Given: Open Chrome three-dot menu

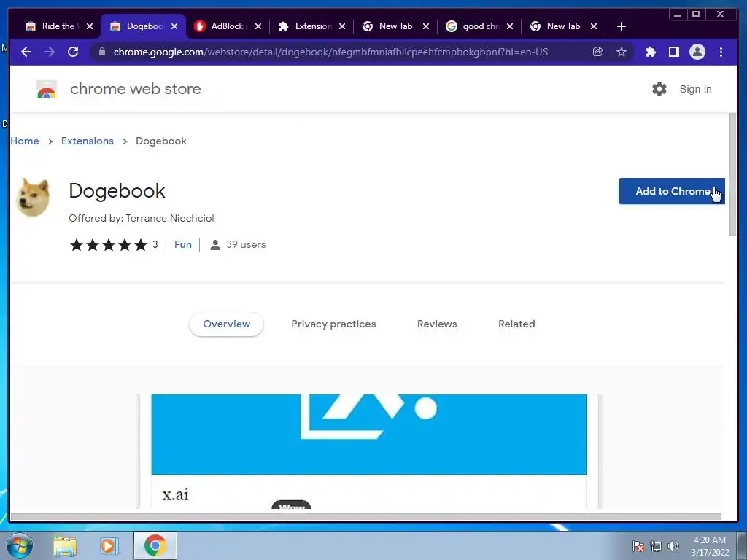Looking at the screenshot, I should [x=721, y=52].
